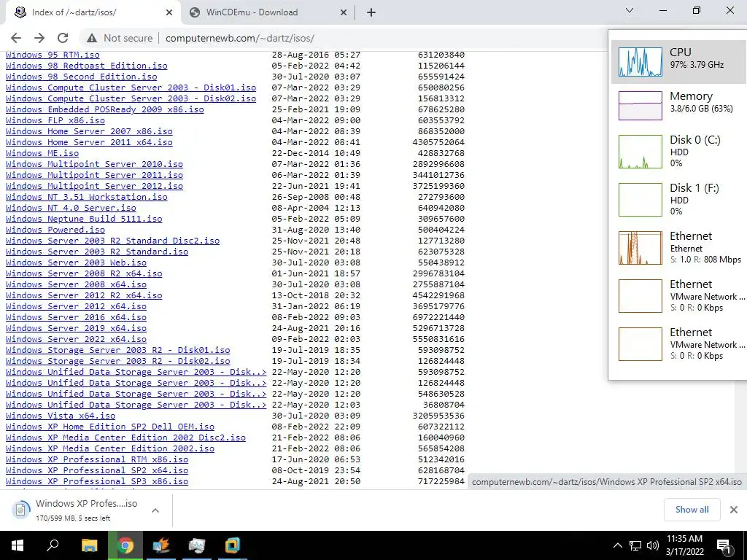This screenshot has width=747, height=560.
Task: Download Windows Server 2016 x64.iso
Action: point(76,318)
